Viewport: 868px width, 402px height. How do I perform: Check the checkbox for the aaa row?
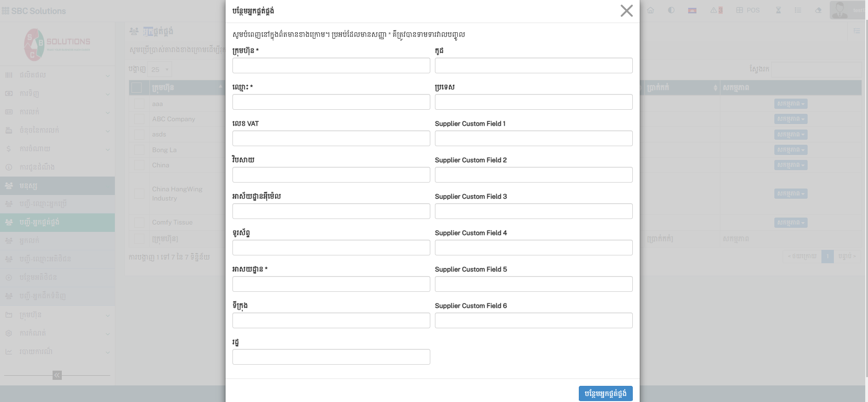tap(139, 104)
